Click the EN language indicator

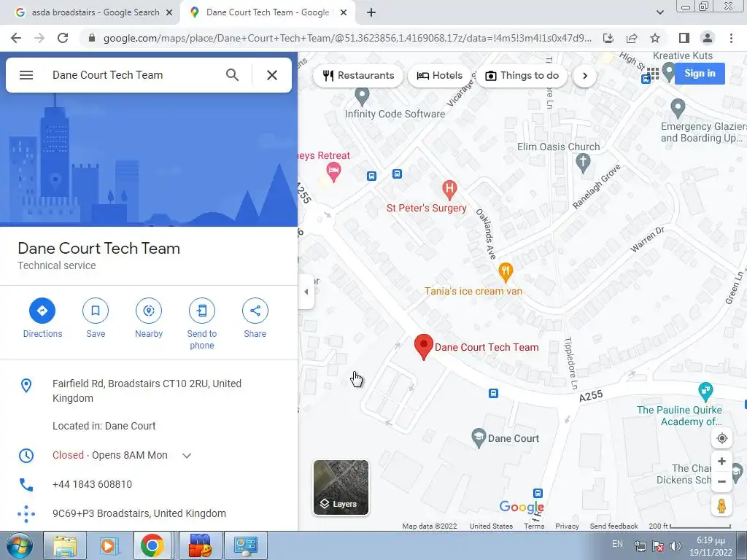(x=617, y=544)
